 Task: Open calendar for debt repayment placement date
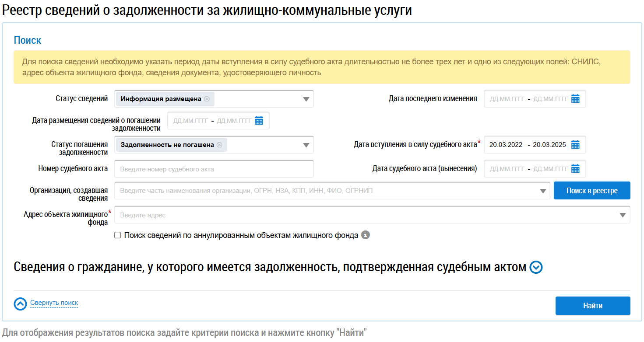(x=259, y=121)
